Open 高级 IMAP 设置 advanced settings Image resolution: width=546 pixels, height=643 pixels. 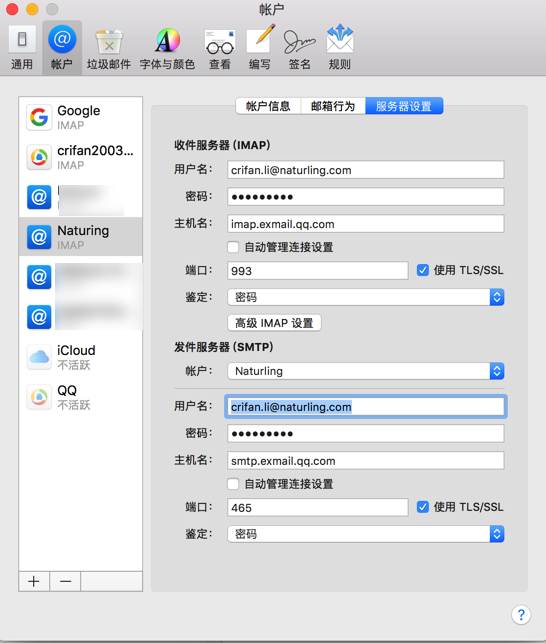click(x=274, y=323)
